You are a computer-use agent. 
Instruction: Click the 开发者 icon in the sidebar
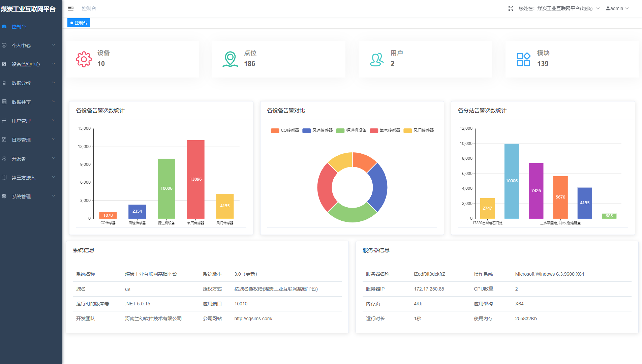pos(4,158)
